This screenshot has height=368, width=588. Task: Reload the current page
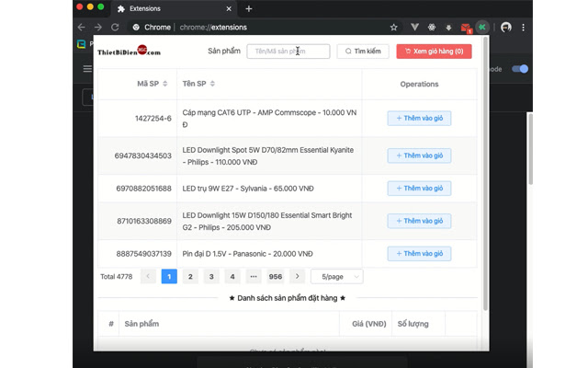click(115, 27)
